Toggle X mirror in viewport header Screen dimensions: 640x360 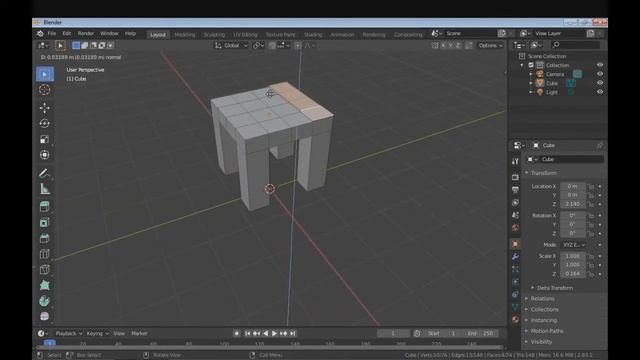coord(443,45)
